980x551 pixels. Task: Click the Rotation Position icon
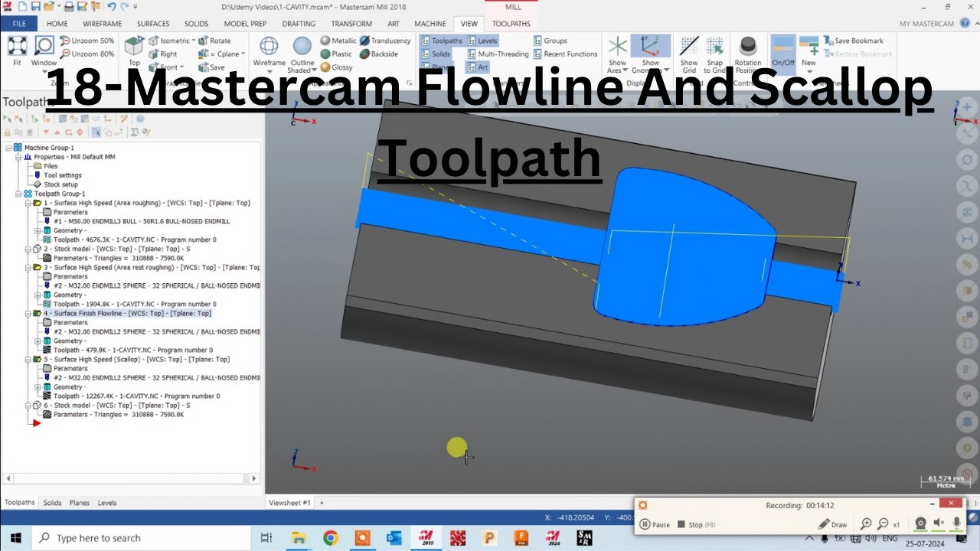pos(748,54)
